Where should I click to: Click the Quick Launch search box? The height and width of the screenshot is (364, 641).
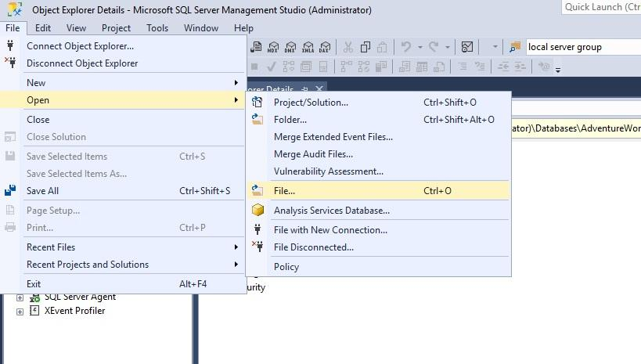coord(602,7)
